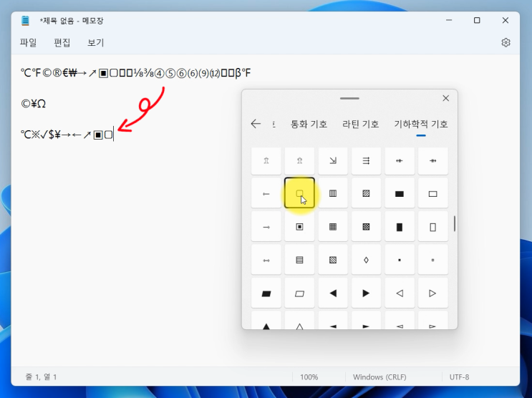Maximize the Notepad window
532x398 pixels.
click(x=477, y=20)
